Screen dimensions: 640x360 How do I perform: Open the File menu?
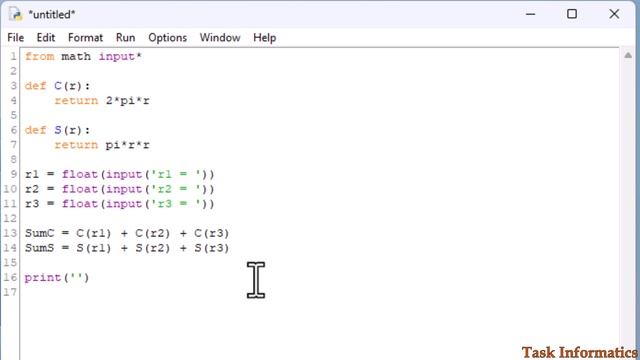(x=16, y=38)
